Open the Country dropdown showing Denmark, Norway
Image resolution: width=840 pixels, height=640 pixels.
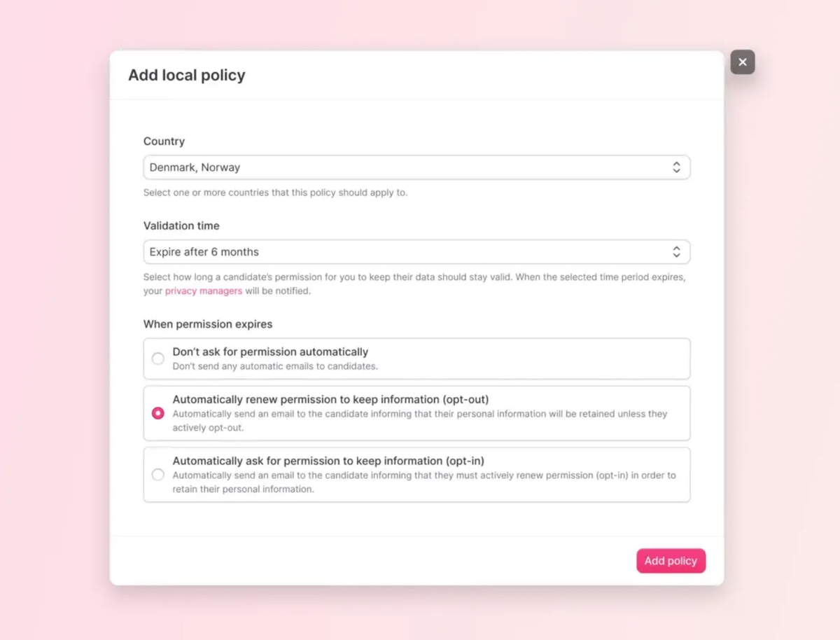point(406,167)
